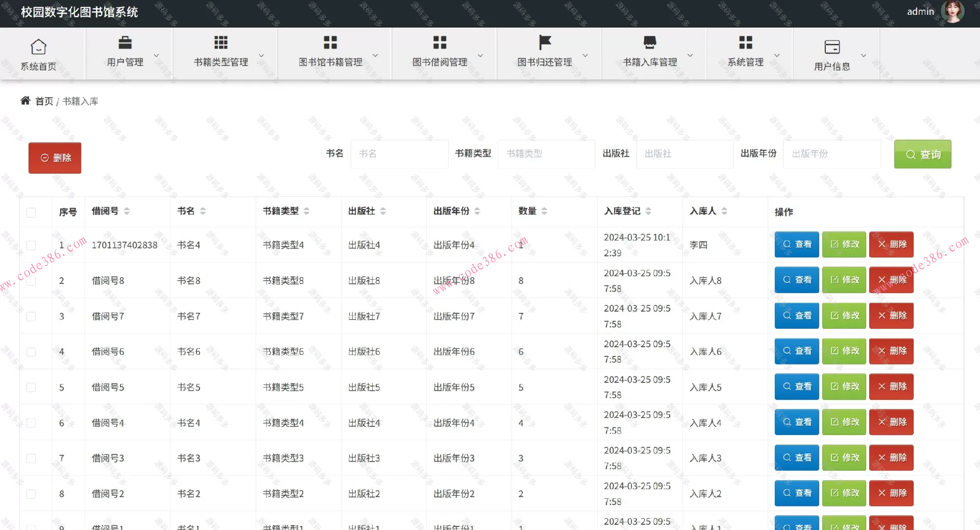This screenshot has height=530, width=980.
Task: Sort by 数量 column arrows
Action: 544,211
